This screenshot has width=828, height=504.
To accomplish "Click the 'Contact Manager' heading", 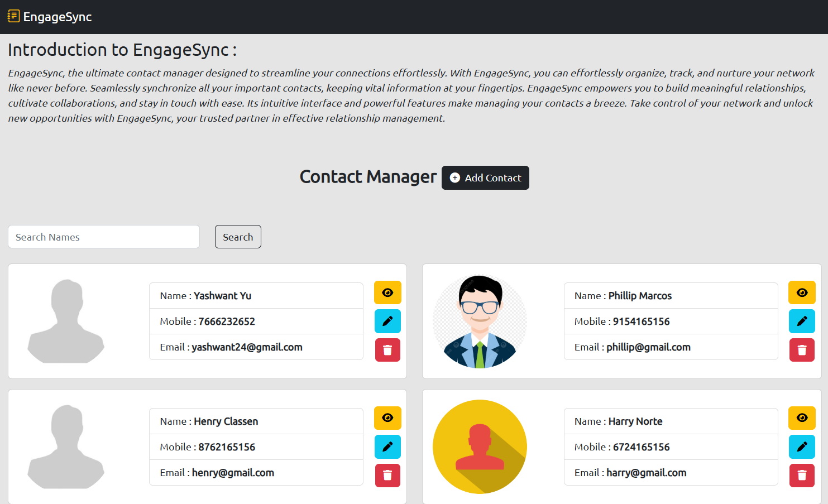I will 368,177.
